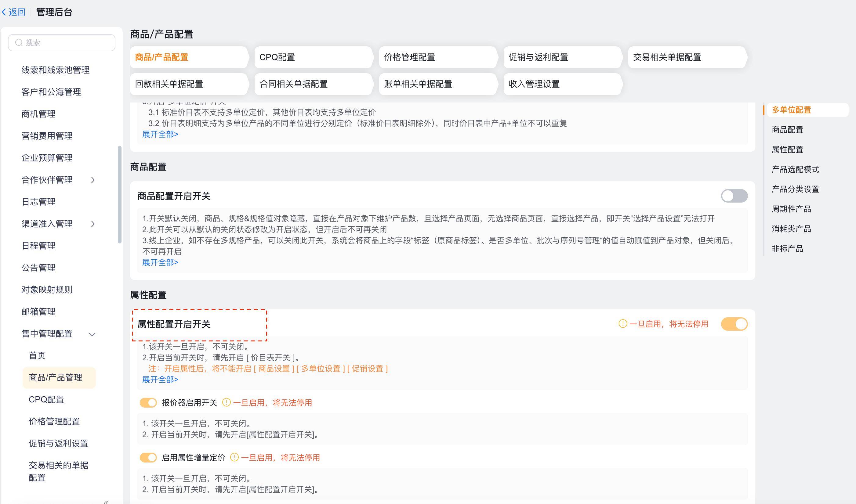Enable the 商品配置开启开关 toggle
The width and height of the screenshot is (856, 504).
click(734, 196)
